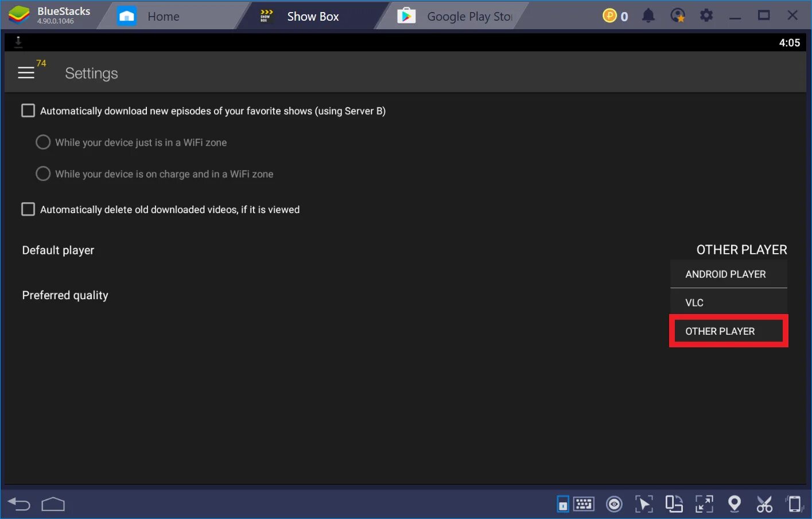The image size is (812, 519).
Task: Click the Preferred quality setting row
Action: 405,295
